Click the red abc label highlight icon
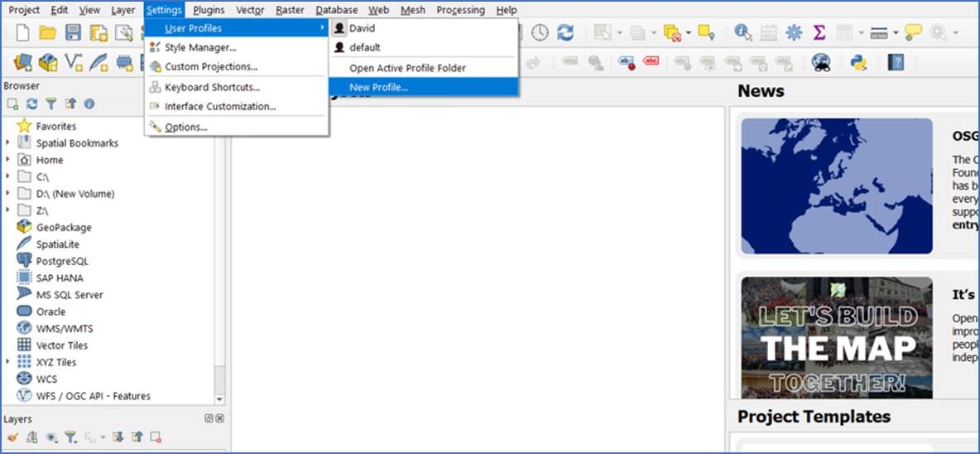The width and height of the screenshot is (980, 454). (651, 61)
